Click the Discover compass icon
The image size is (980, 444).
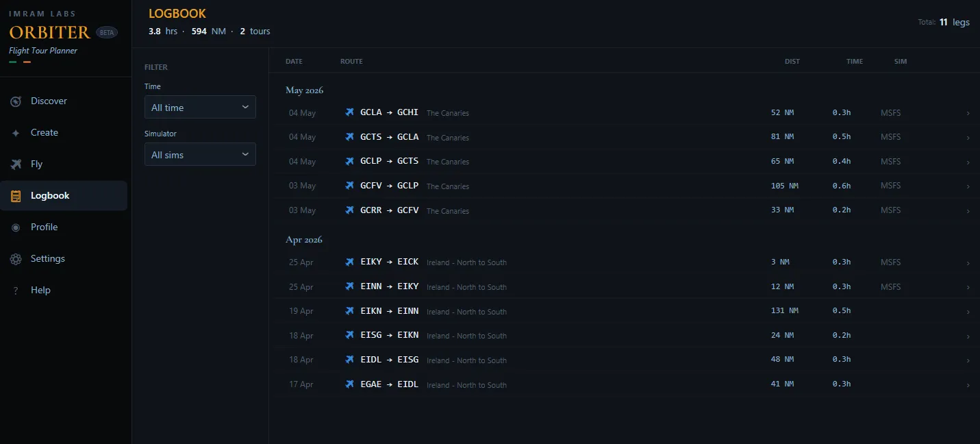pos(16,101)
